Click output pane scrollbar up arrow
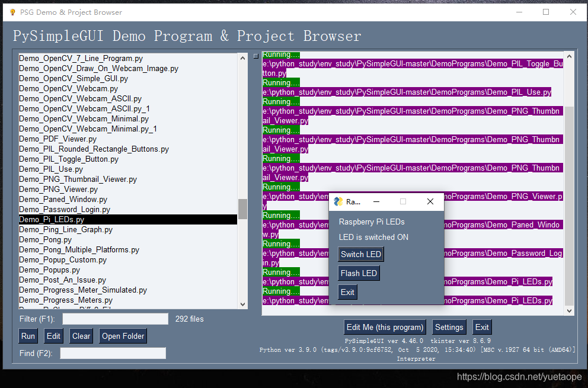The width and height of the screenshot is (588, 388). coord(569,57)
